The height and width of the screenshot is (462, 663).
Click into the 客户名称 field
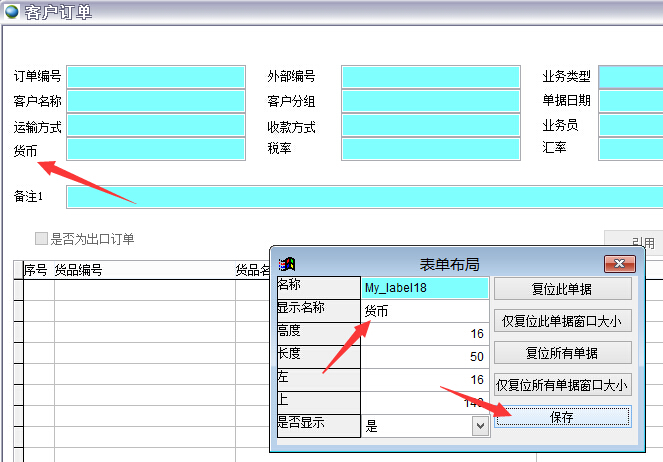click(156, 101)
